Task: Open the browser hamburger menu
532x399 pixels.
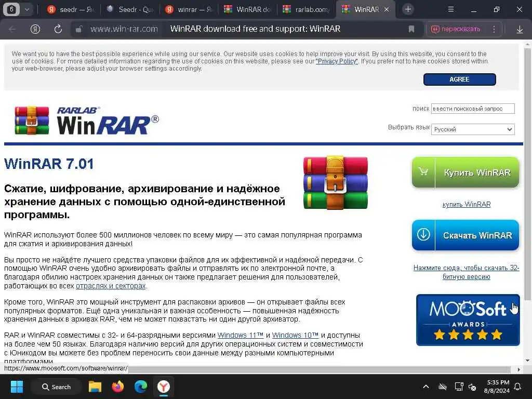Action: (451, 9)
